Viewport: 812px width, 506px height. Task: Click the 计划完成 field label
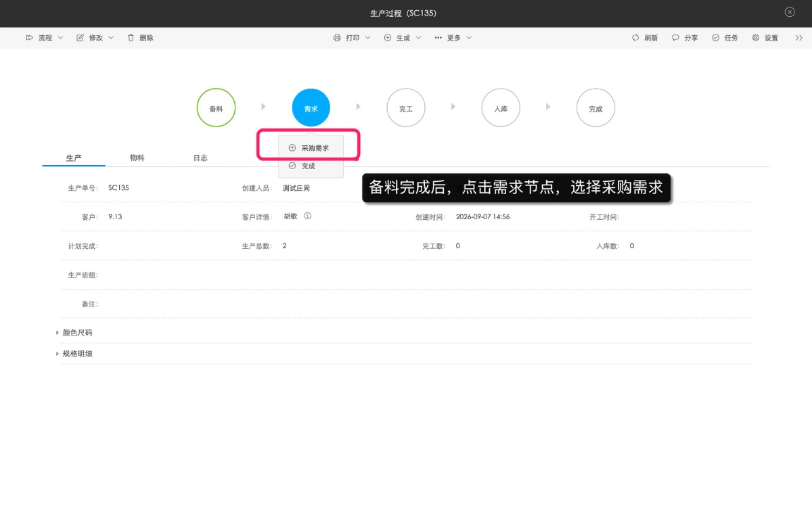(83, 246)
